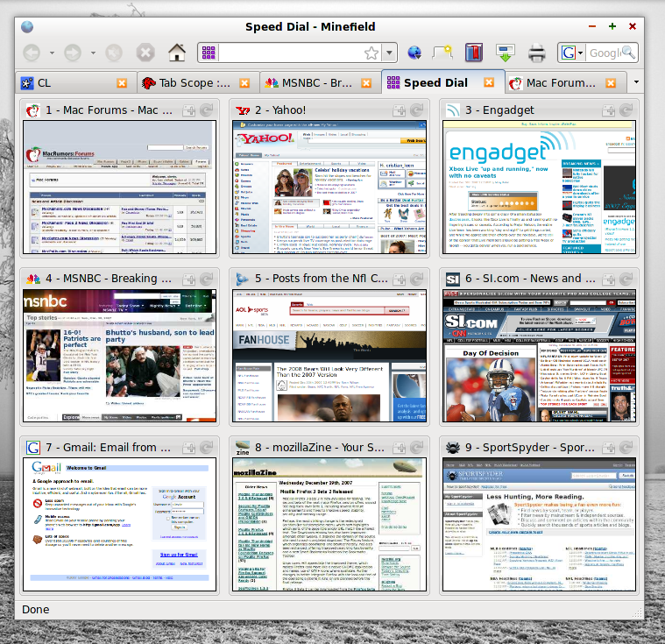Refresh the Engadget dial
Screen dimensions: 665x644
pos(626,110)
